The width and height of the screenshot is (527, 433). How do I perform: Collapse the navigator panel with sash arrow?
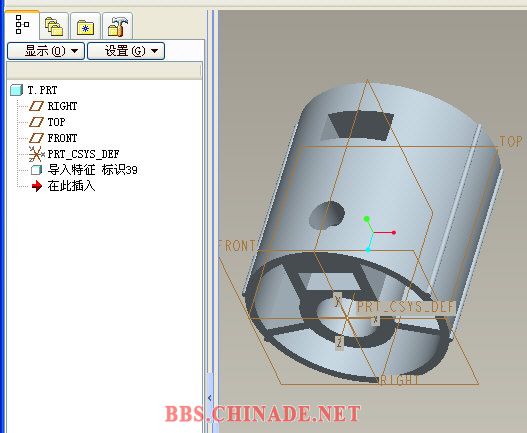[x=210, y=398]
